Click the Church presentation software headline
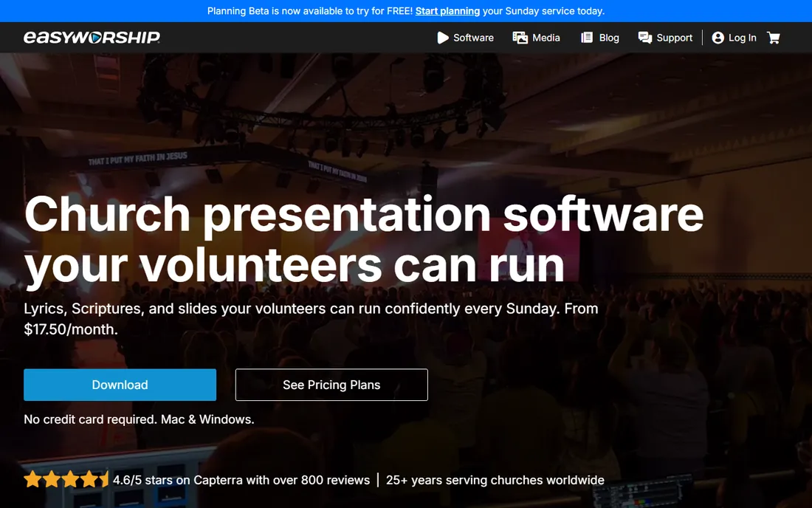Image resolution: width=812 pixels, height=508 pixels. pyautogui.click(x=363, y=239)
